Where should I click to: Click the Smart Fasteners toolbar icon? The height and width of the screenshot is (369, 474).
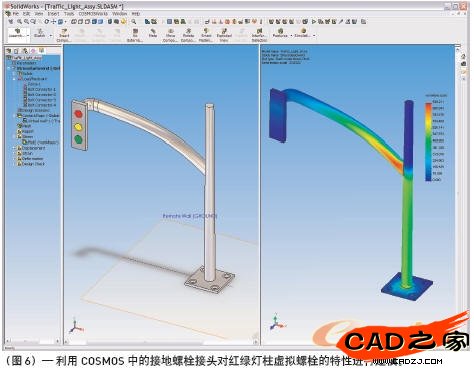[206, 35]
